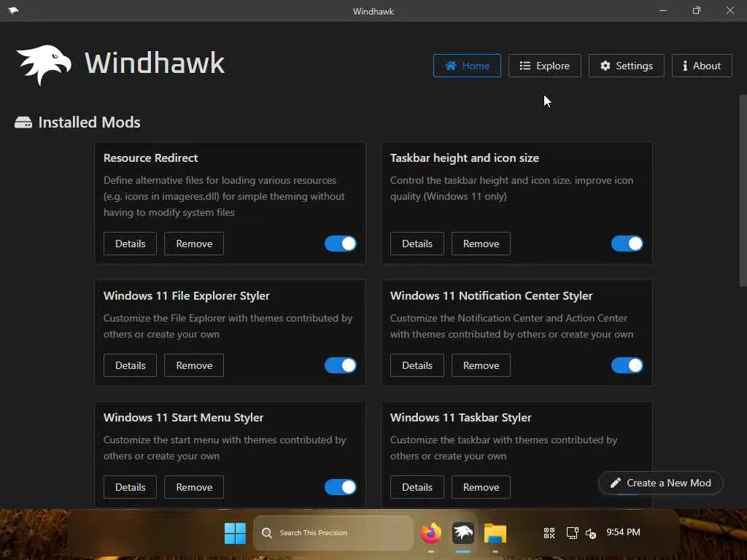
Task: Open the Settings tab
Action: [626, 66]
